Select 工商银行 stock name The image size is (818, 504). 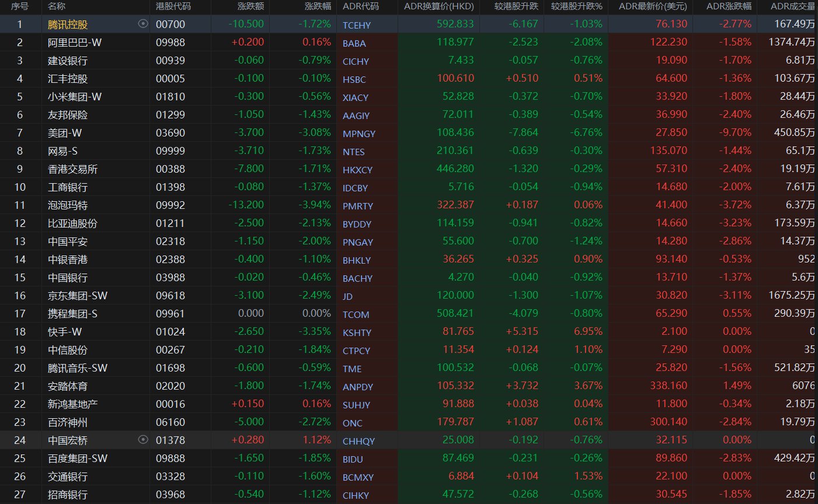tap(68, 187)
